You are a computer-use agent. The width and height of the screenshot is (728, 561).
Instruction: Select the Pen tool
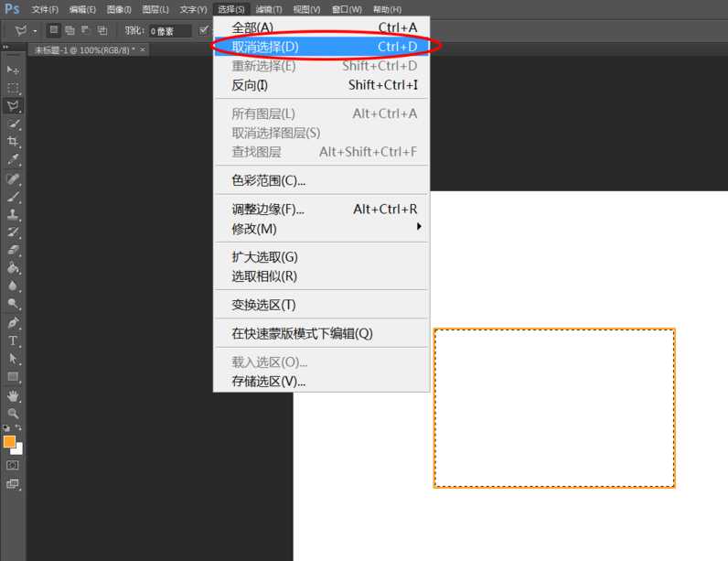[13, 322]
